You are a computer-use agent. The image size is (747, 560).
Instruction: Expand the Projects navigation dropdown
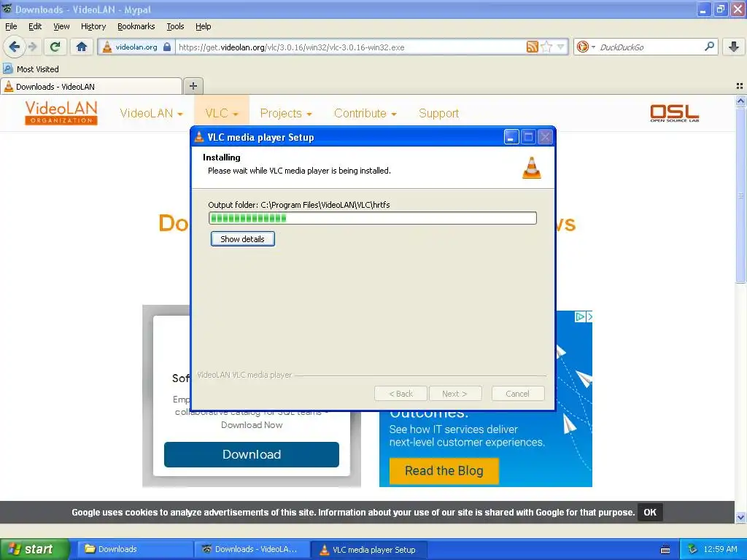(286, 113)
